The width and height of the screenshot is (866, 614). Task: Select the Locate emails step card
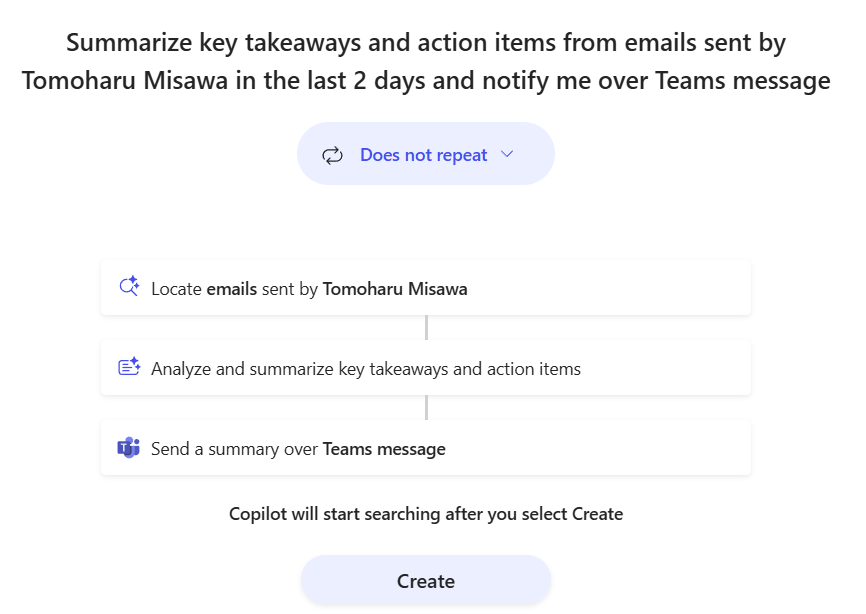(x=426, y=288)
